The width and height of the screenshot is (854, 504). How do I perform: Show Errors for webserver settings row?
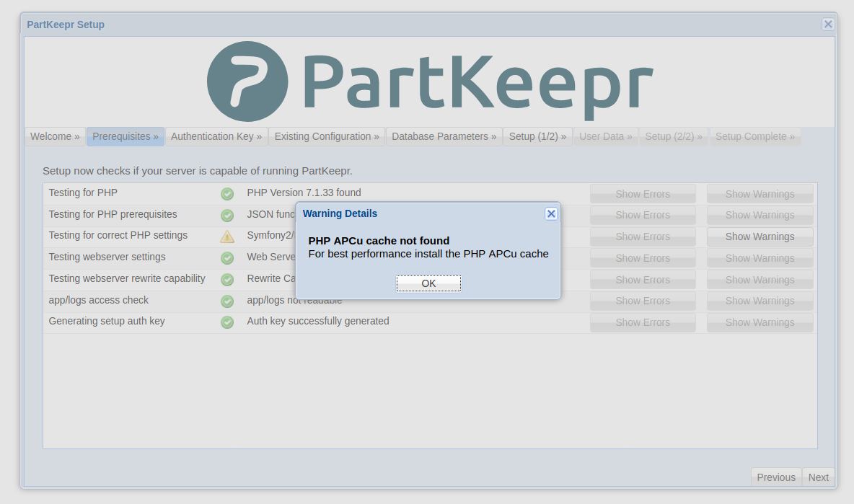pyautogui.click(x=643, y=258)
